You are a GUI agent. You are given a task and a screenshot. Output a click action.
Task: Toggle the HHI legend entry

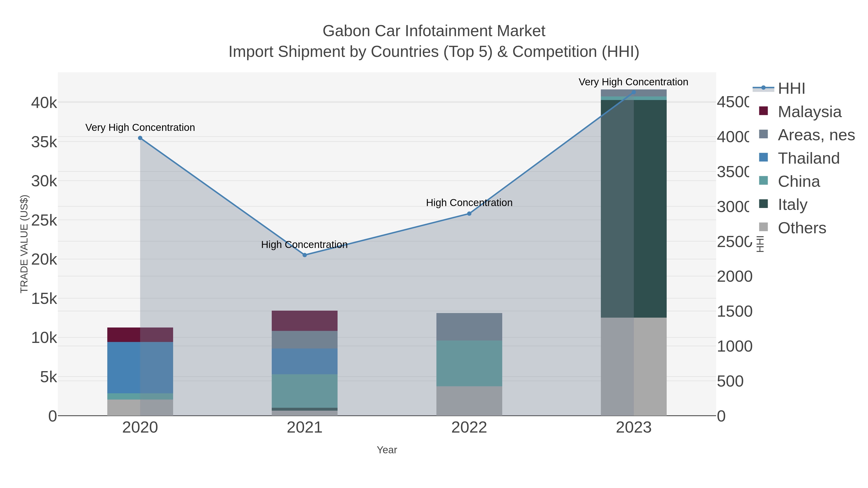click(779, 88)
